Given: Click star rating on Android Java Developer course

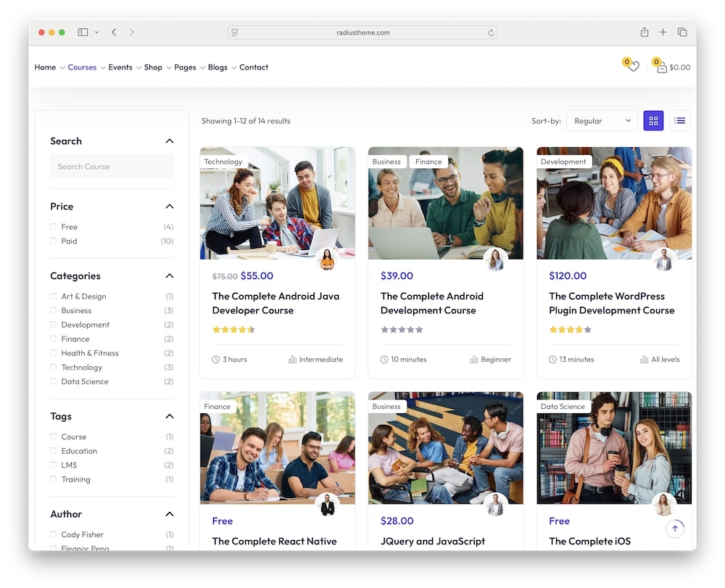Looking at the screenshot, I should [x=233, y=330].
